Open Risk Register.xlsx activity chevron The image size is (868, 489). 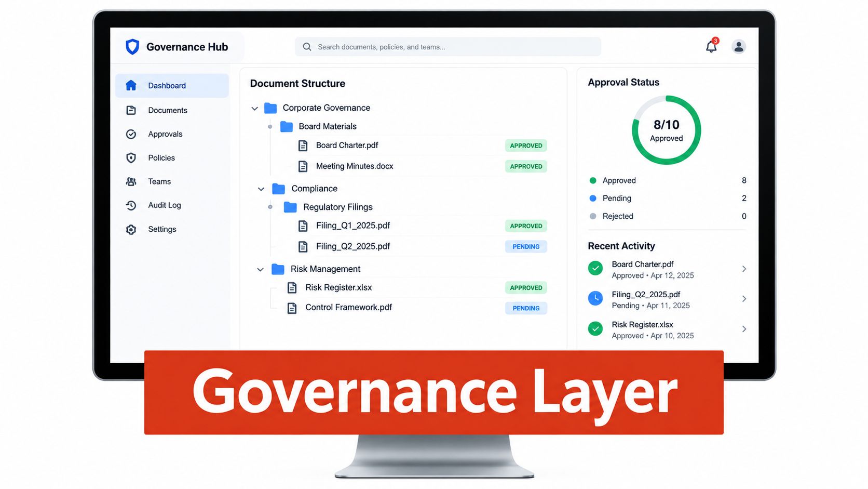point(744,329)
